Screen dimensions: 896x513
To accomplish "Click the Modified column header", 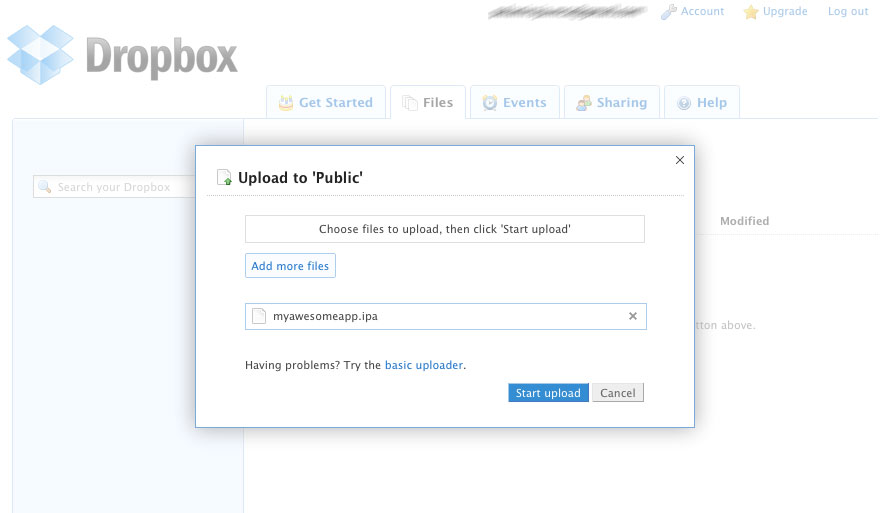I will click(x=745, y=221).
